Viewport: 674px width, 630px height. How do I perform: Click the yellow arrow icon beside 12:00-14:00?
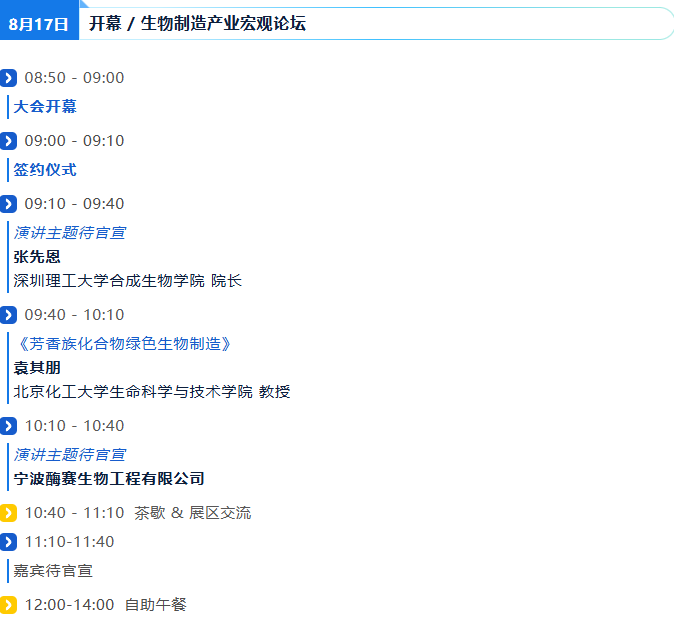pos(8,605)
